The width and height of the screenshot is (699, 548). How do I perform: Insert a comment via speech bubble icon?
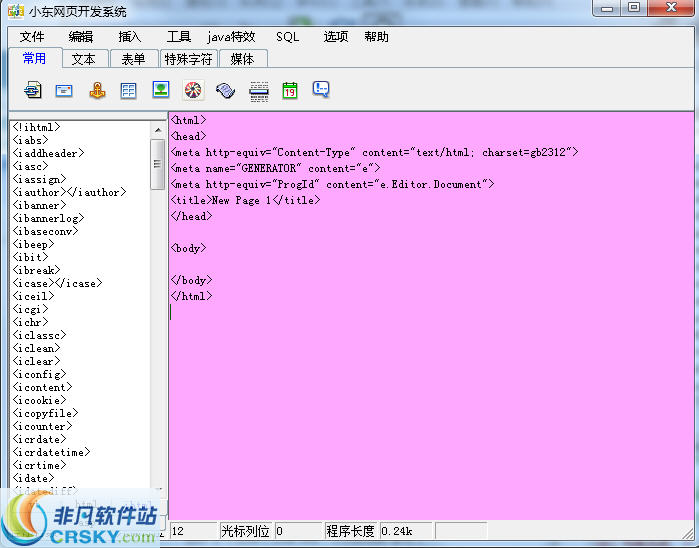tap(321, 90)
